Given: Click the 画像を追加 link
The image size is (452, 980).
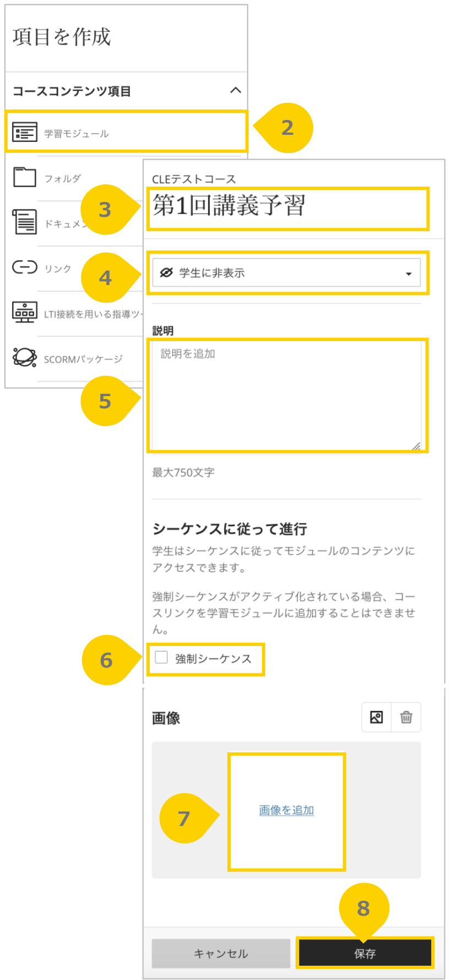Looking at the screenshot, I should pos(286,810).
